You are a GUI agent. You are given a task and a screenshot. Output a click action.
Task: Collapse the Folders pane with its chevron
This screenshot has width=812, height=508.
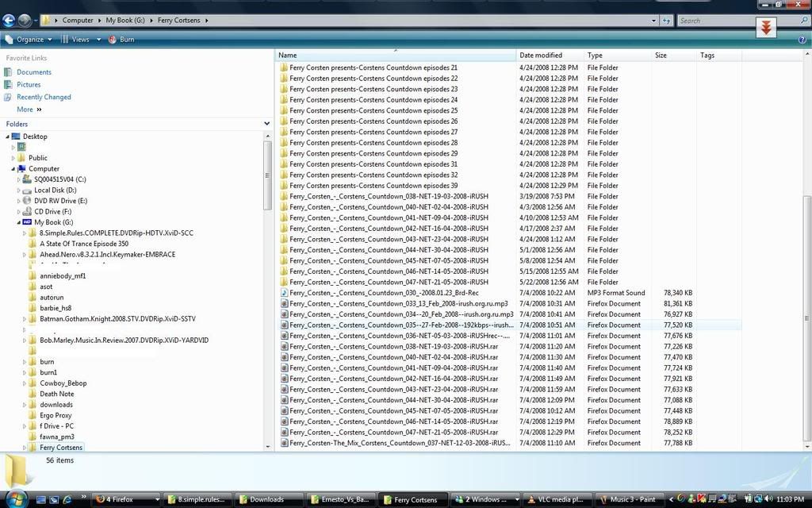tap(266, 124)
